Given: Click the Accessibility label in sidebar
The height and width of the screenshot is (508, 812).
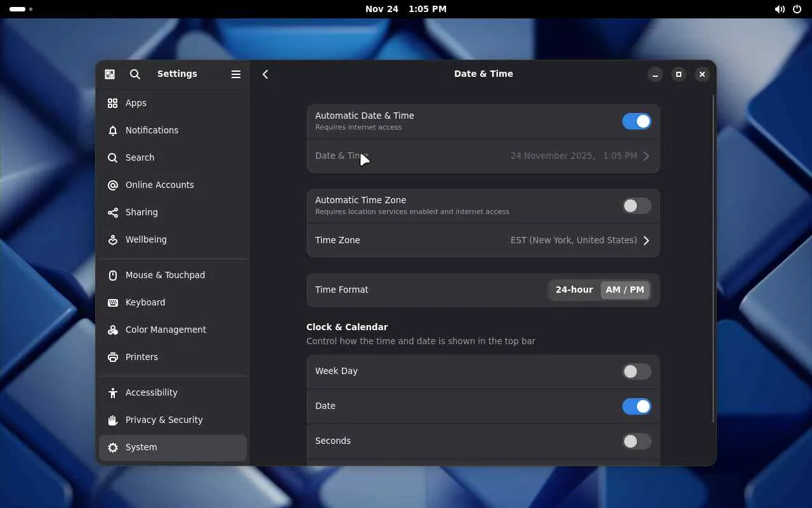Looking at the screenshot, I should [x=152, y=392].
